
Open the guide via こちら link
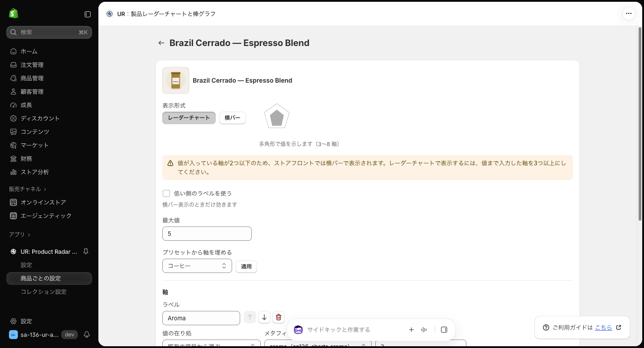[x=603, y=327]
